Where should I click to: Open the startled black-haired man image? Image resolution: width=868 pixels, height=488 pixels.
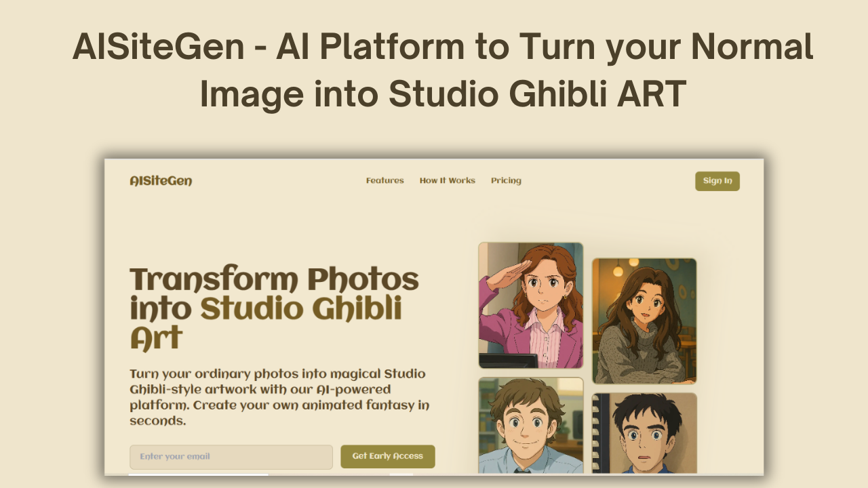click(x=644, y=434)
